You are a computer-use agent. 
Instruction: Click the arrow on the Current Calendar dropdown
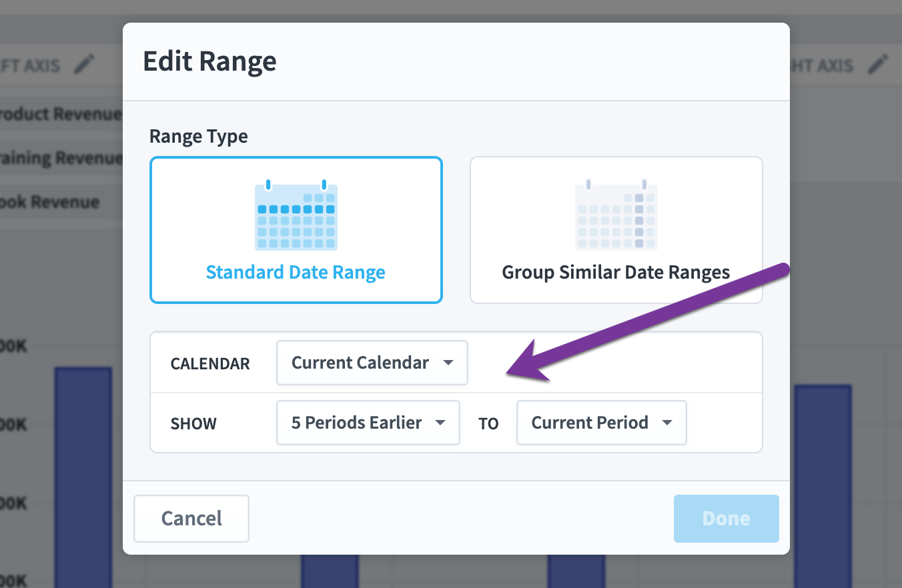(x=448, y=363)
